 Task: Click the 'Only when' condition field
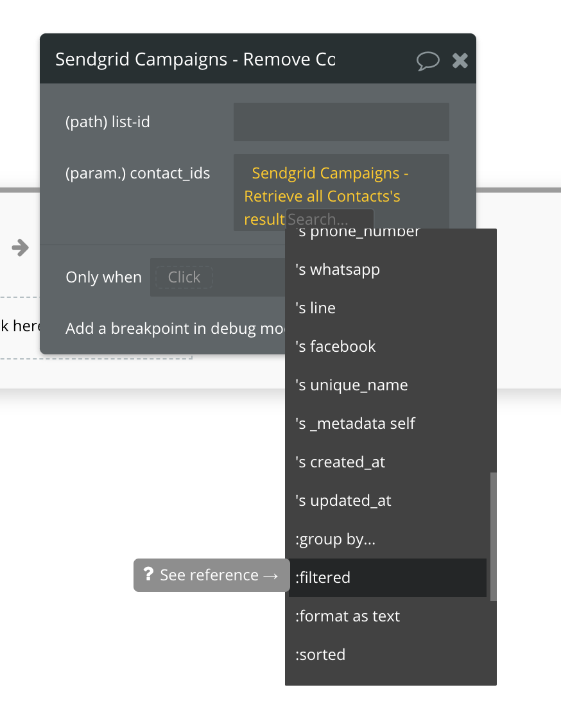183,277
